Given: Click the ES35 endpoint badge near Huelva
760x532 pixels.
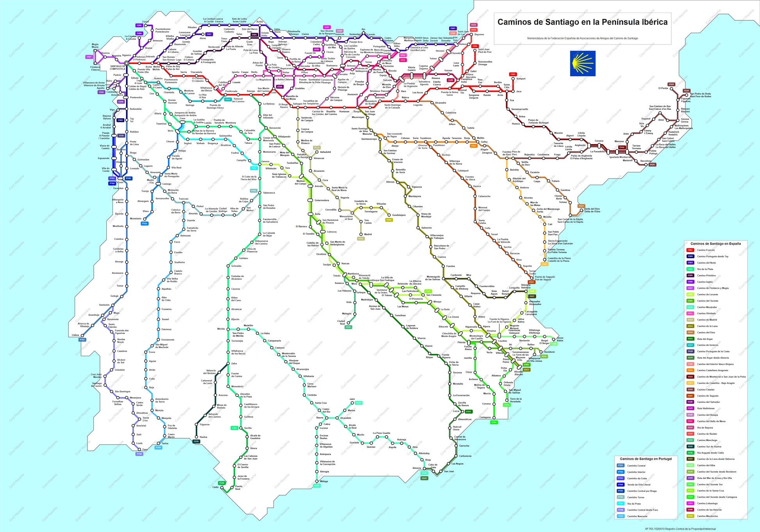Looking at the screenshot, I should (x=196, y=441).
